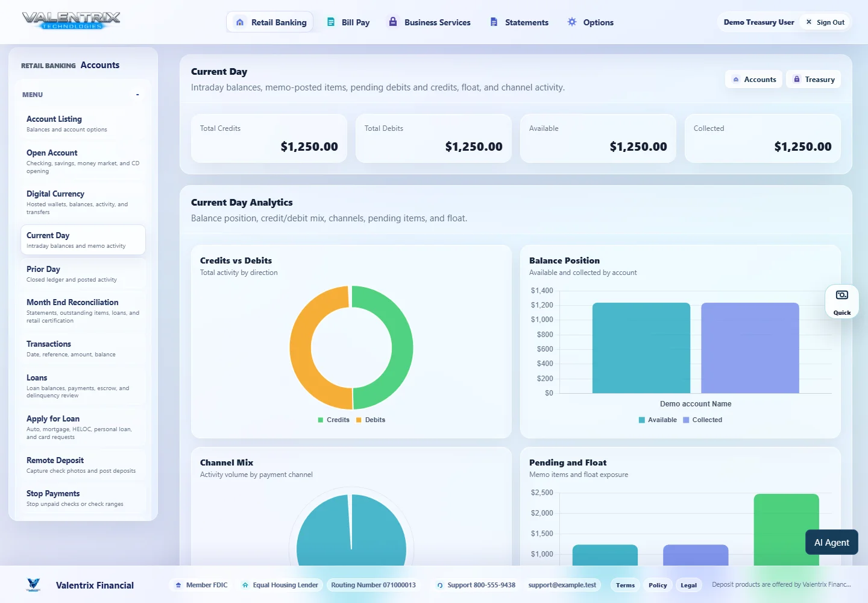Click the Statements page icon
Screen dimensions: 868x603
(494, 22)
